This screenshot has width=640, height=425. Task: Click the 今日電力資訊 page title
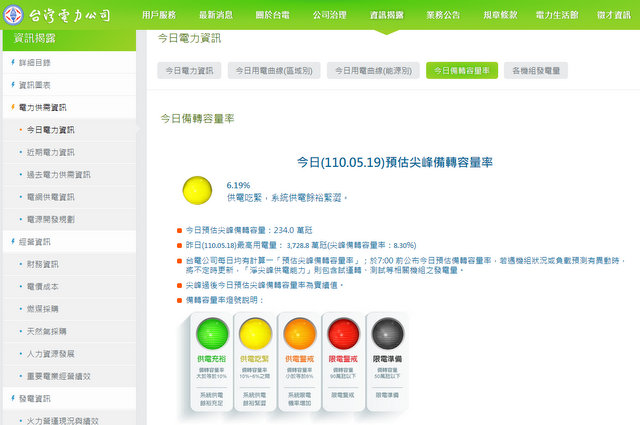point(189,38)
